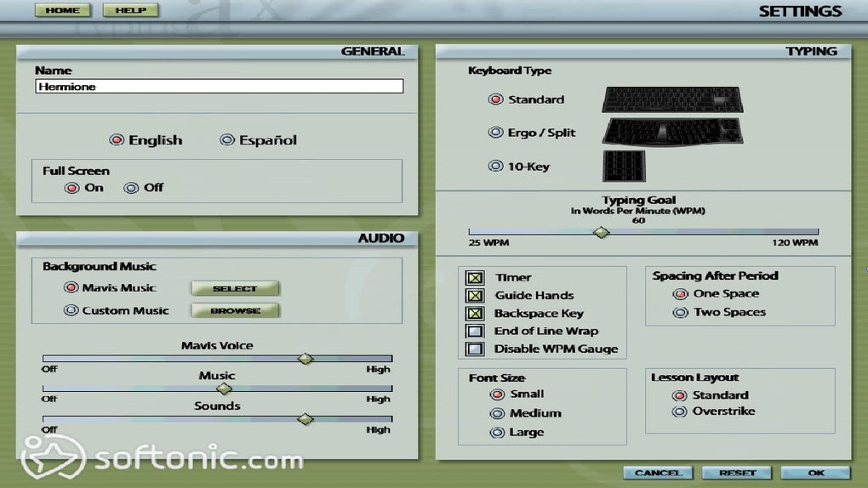Open the HELP button

coord(131,10)
